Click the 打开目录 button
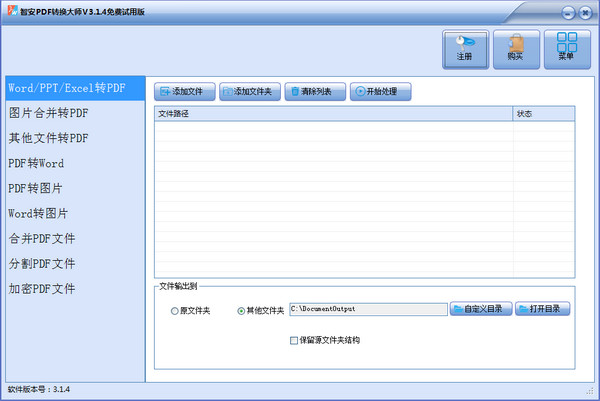600x401 pixels. (543, 309)
